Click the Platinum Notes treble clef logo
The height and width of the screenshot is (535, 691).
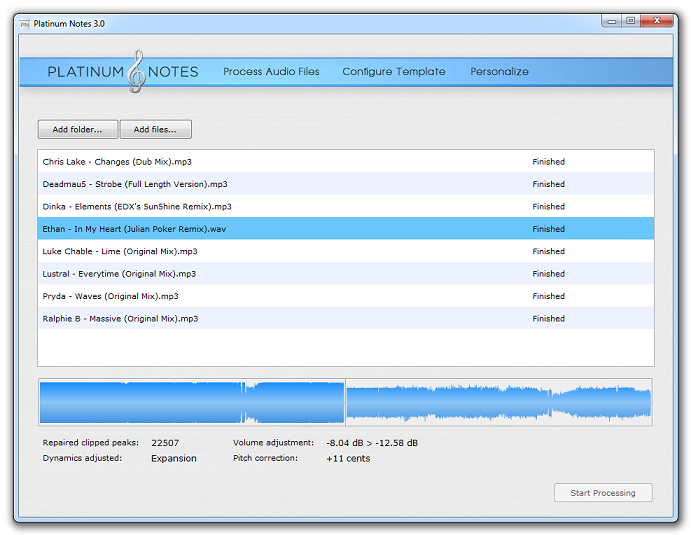tap(136, 72)
